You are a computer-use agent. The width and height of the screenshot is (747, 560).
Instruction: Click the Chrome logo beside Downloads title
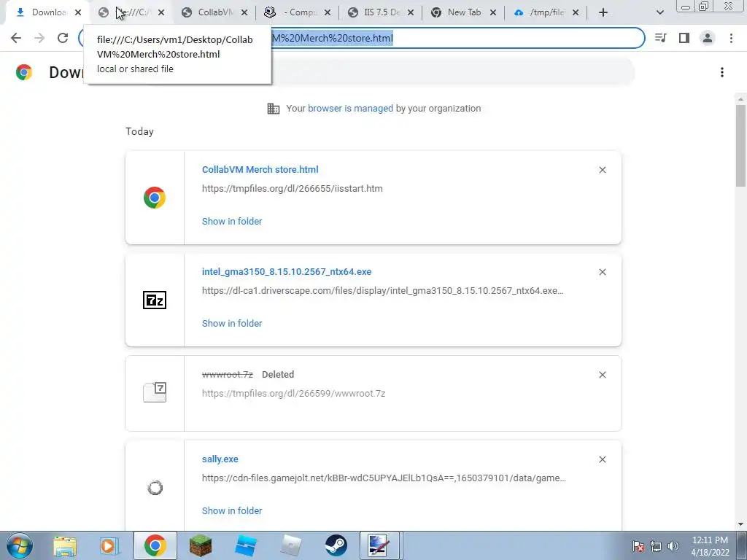point(24,72)
